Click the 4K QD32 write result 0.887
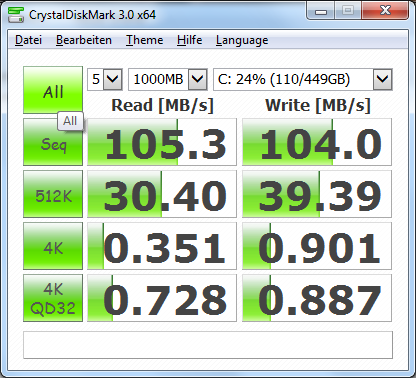416x378 pixels. tap(317, 298)
